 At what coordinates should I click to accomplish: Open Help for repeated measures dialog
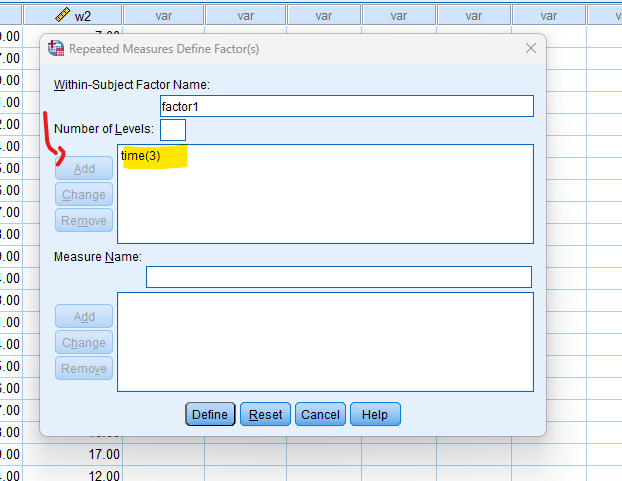pyautogui.click(x=375, y=414)
